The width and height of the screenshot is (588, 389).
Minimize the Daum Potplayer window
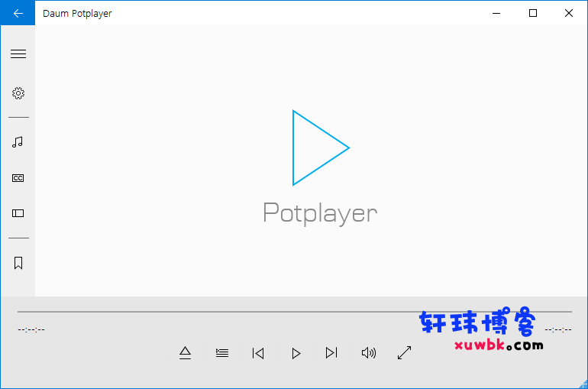(496, 13)
